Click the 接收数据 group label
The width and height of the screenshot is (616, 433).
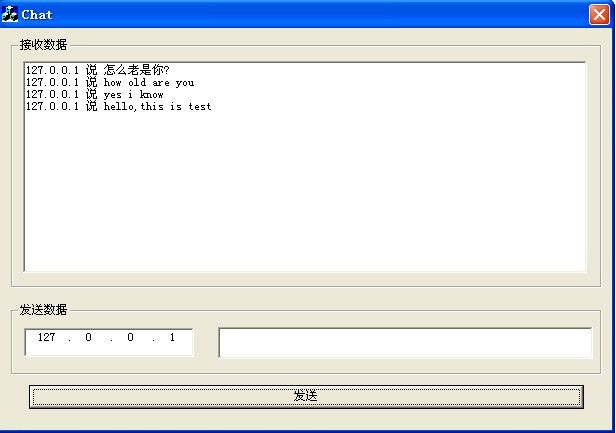pos(43,45)
